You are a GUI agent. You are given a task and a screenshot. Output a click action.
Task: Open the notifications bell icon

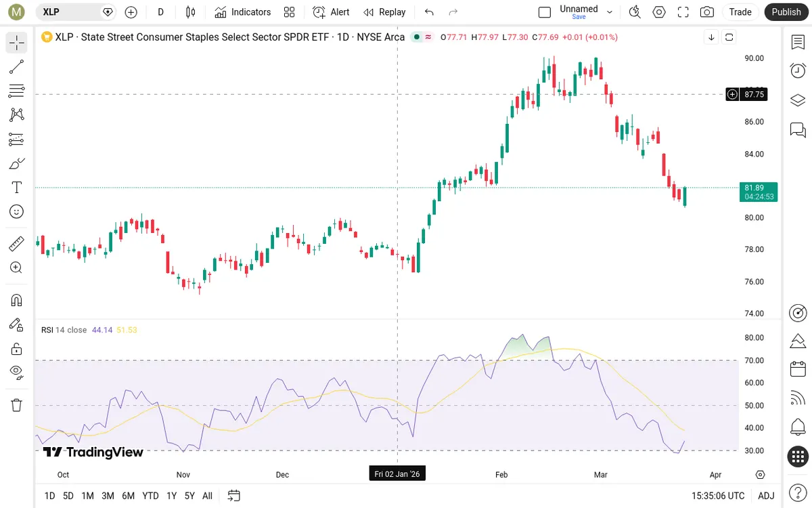pyautogui.click(x=798, y=427)
